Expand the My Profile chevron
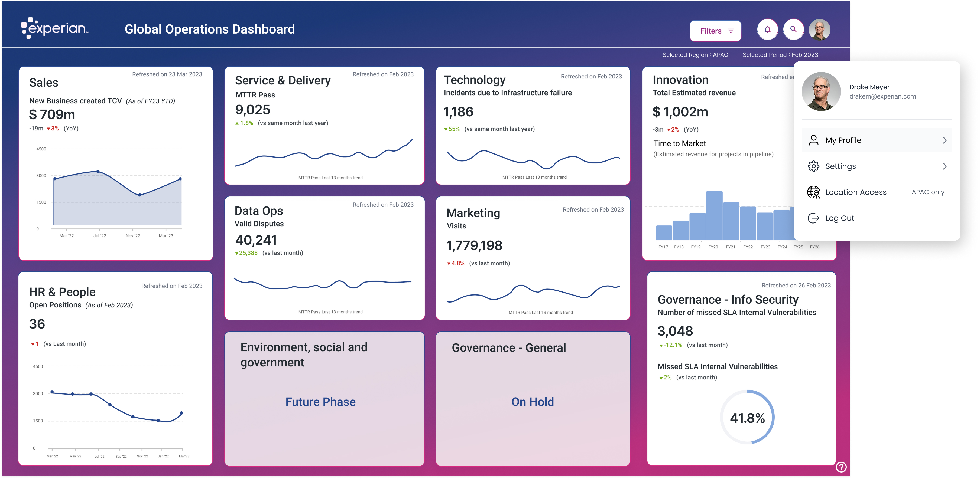This screenshot has height=479, width=980. coord(944,140)
